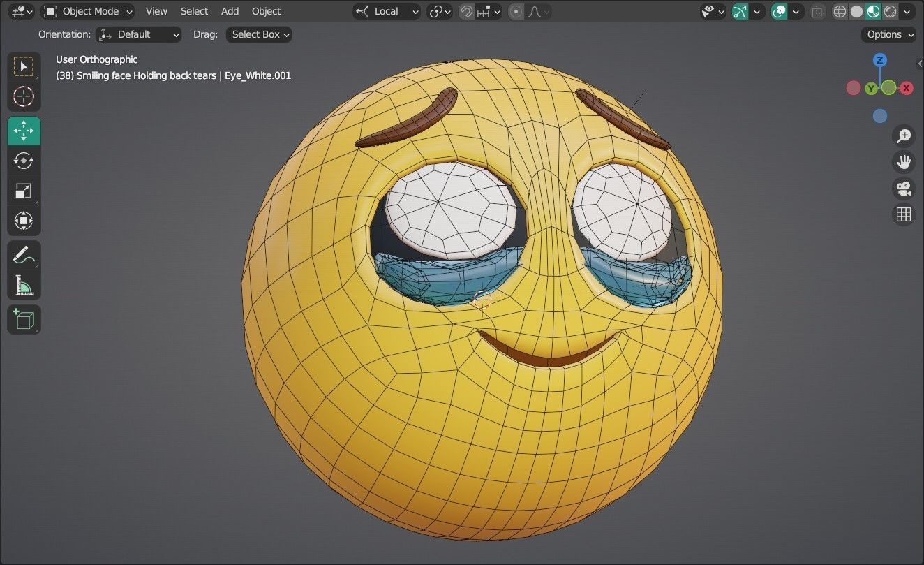Choose the Rotate tool
Image resolution: width=924 pixels, height=565 pixels.
pyautogui.click(x=24, y=161)
